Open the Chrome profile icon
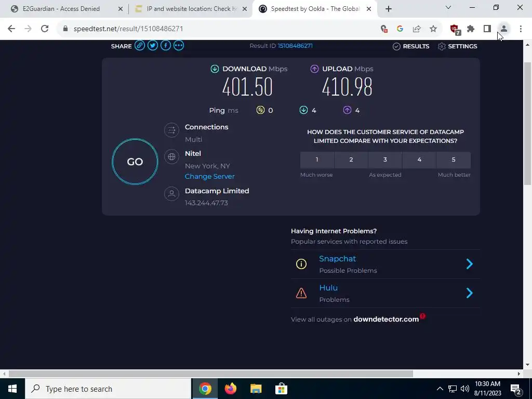 click(x=504, y=29)
